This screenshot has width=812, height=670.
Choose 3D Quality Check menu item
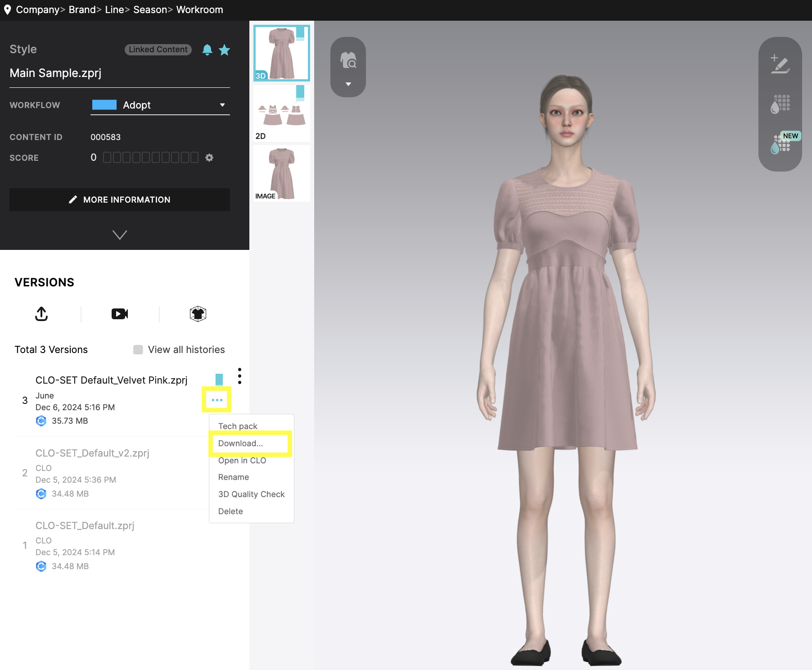coord(251,494)
